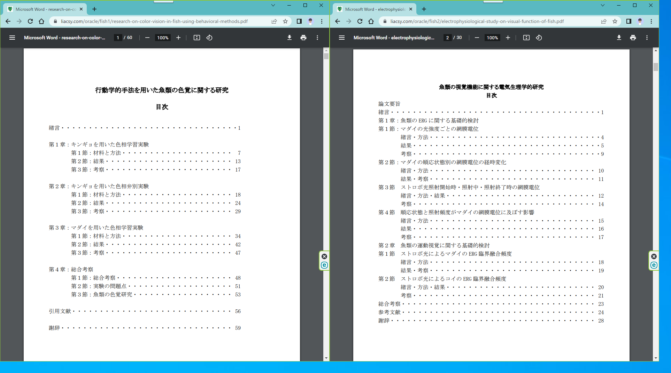Zoom out on the left PDF
Image resolution: width=671 pixels, height=373 pixels.
point(147,38)
